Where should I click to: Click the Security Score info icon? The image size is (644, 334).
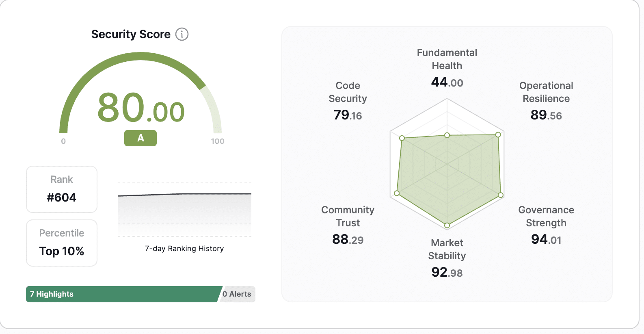click(x=182, y=34)
